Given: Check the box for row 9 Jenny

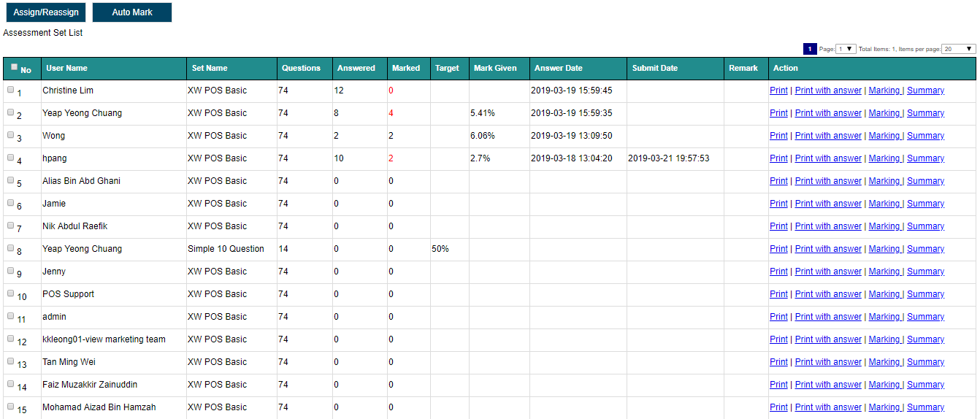Looking at the screenshot, I should tap(11, 271).
